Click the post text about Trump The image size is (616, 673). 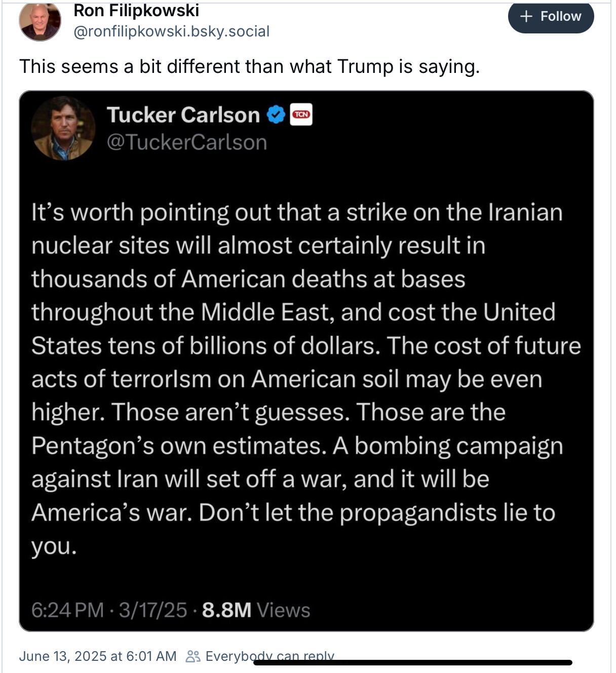[x=249, y=67]
